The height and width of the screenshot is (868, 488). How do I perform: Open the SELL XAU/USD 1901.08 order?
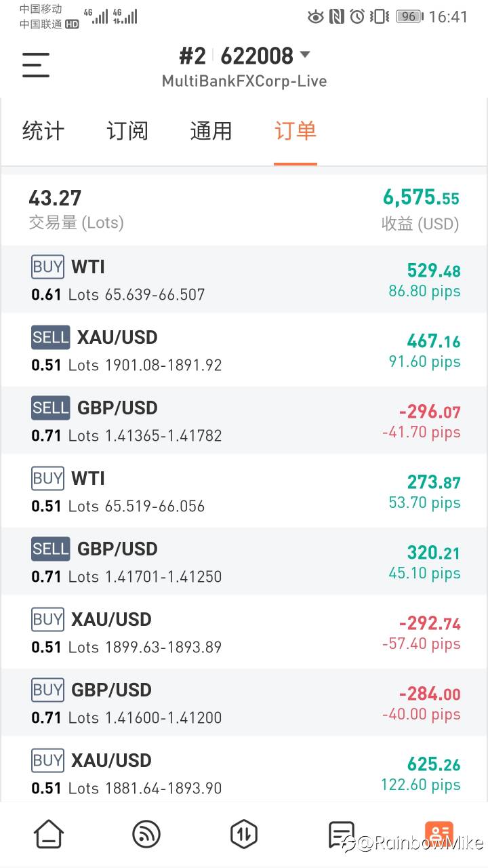pos(244,351)
